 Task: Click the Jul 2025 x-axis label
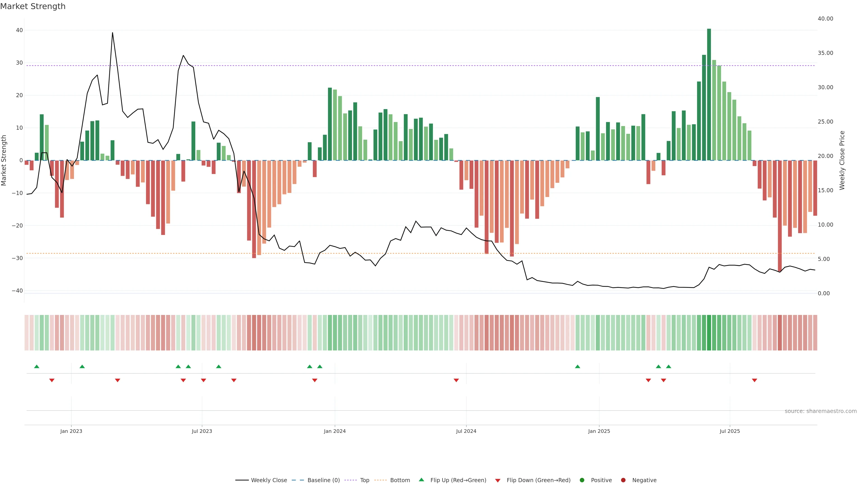(729, 431)
